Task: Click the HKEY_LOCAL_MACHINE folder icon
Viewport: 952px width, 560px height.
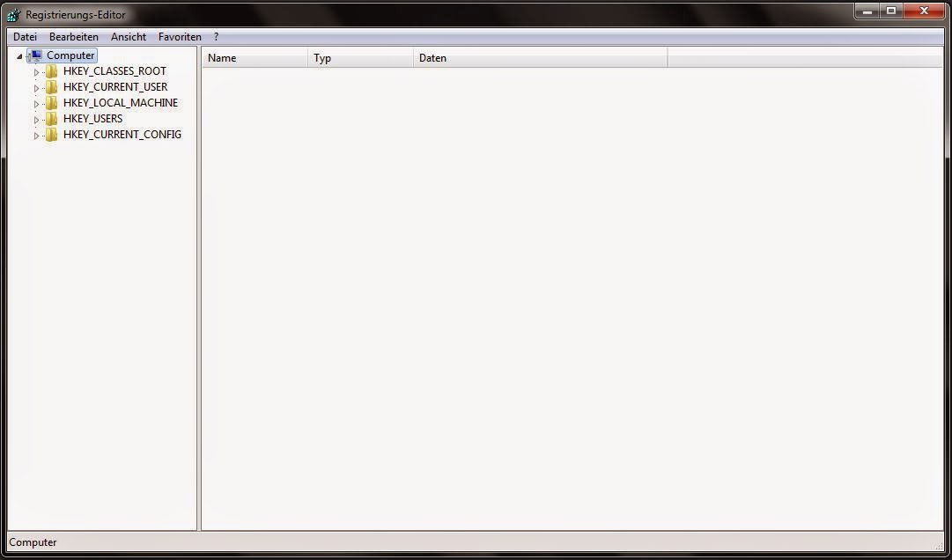Action: 52,102
